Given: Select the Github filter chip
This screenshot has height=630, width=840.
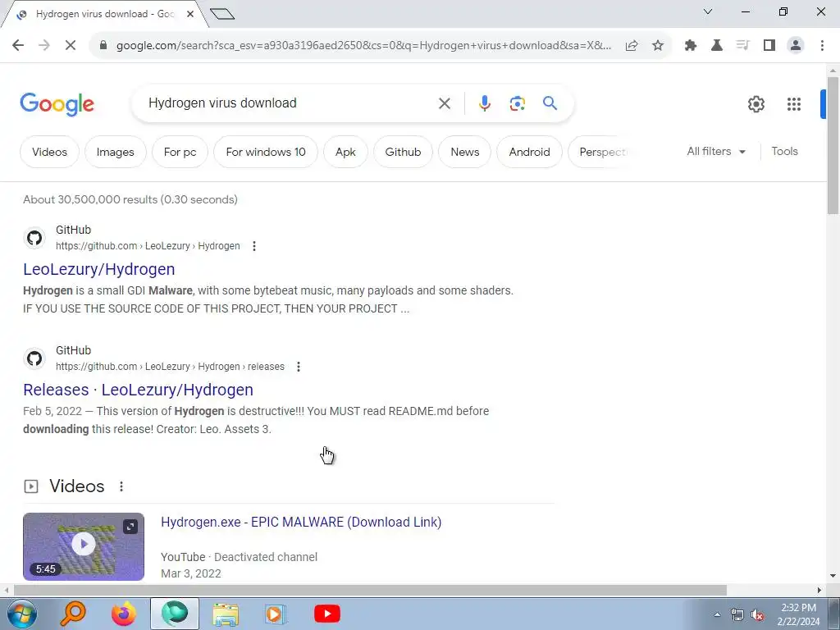Looking at the screenshot, I should 403,152.
